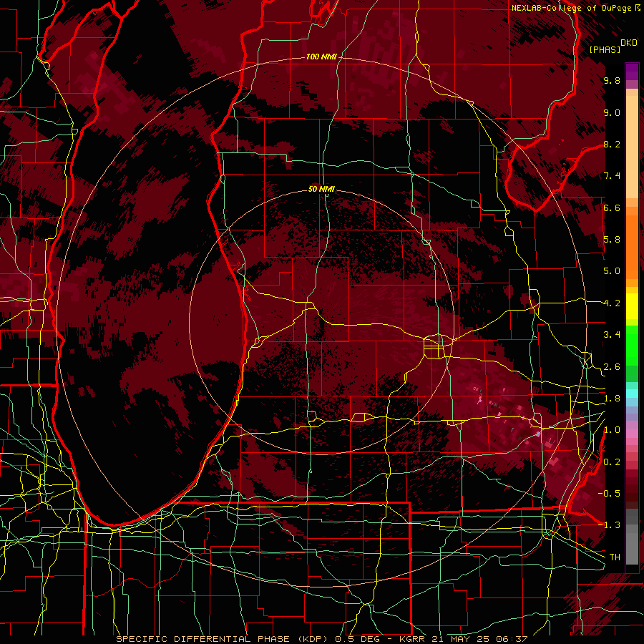Click the 9.0 value on the scale
The image size is (644, 644).
(612, 112)
